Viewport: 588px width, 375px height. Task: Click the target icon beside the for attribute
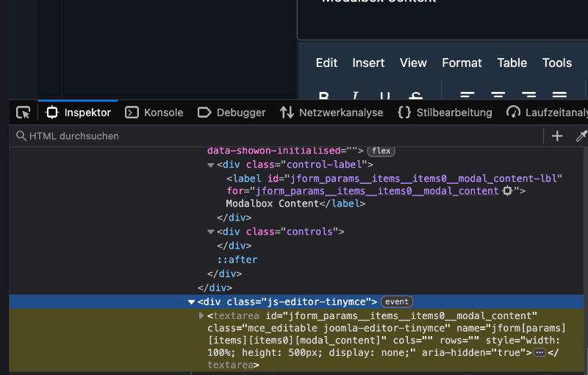click(506, 191)
